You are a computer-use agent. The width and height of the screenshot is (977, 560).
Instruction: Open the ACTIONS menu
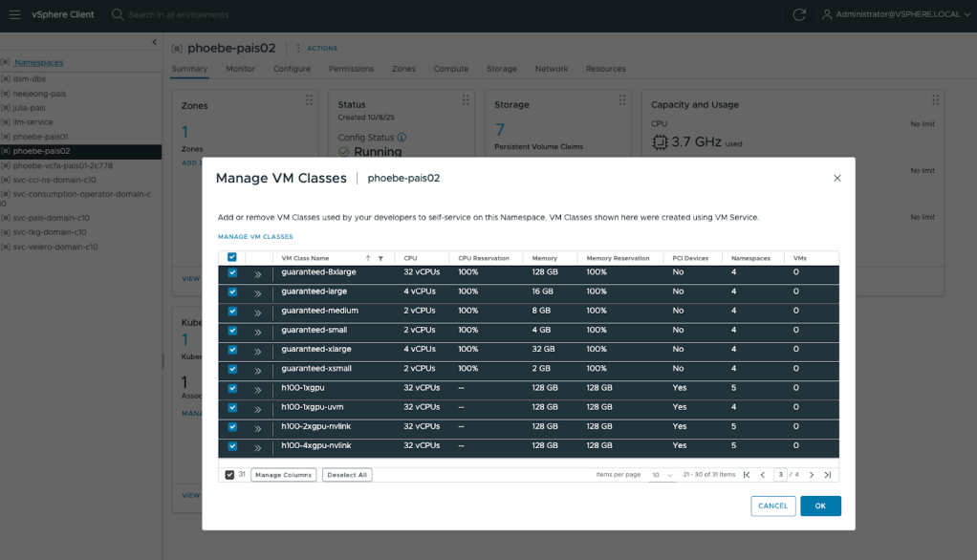(x=322, y=48)
